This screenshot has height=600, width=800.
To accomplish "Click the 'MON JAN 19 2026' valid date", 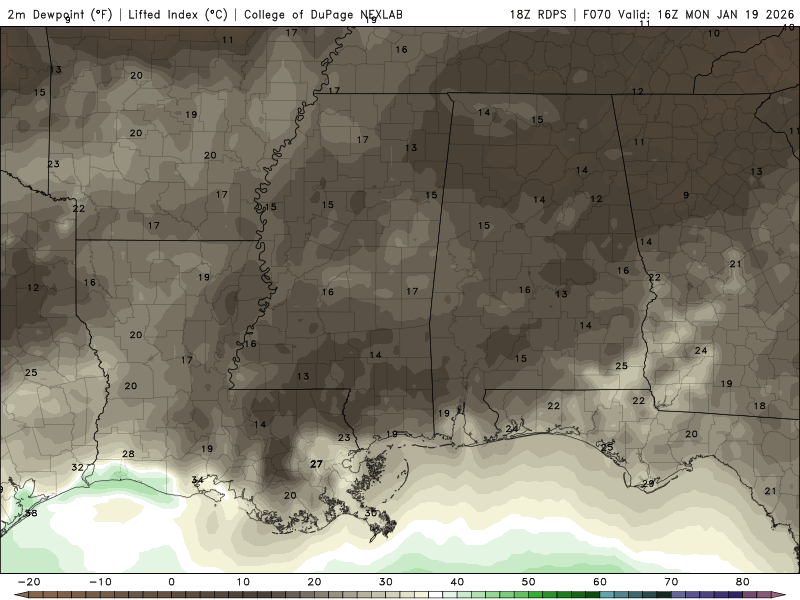I will click(740, 14).
